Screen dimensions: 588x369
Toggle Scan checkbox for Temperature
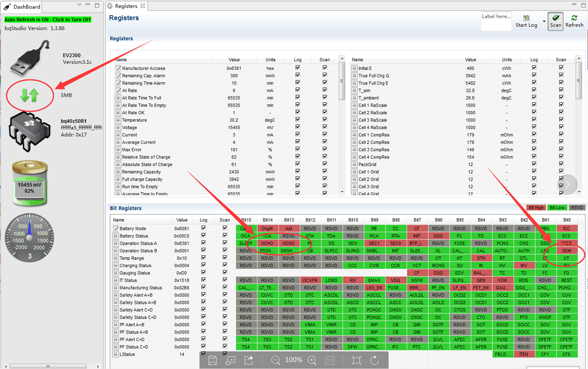(325, 120)
